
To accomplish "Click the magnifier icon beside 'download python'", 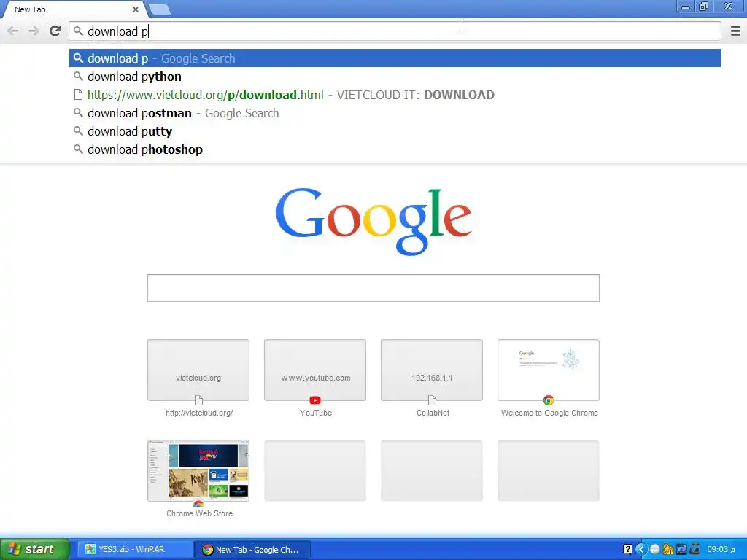I will 78,76.
